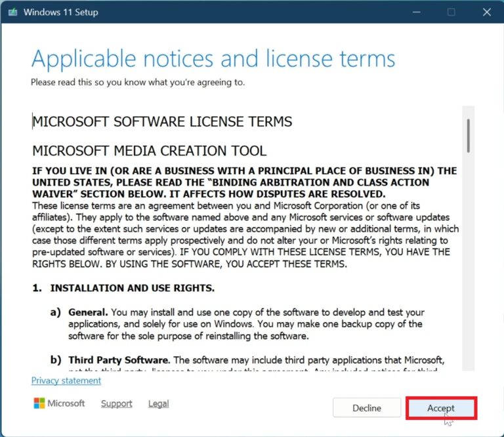Open the Support link
Viewport: 504px width, 437px height.
tap(116, 404)
